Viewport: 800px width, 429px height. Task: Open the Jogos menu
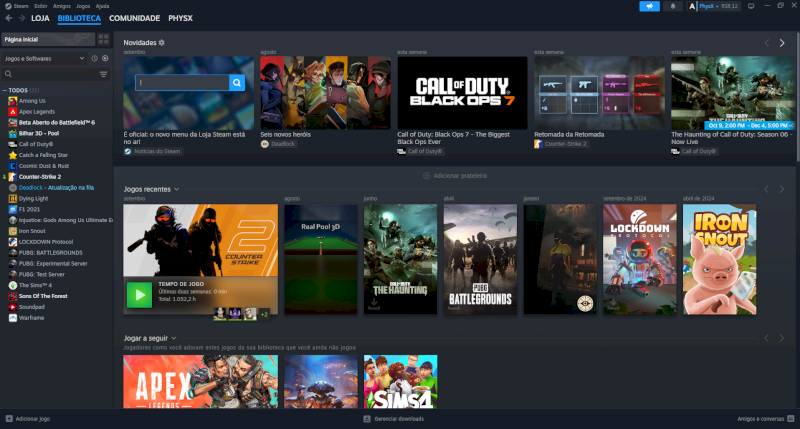tap(83, 6)
